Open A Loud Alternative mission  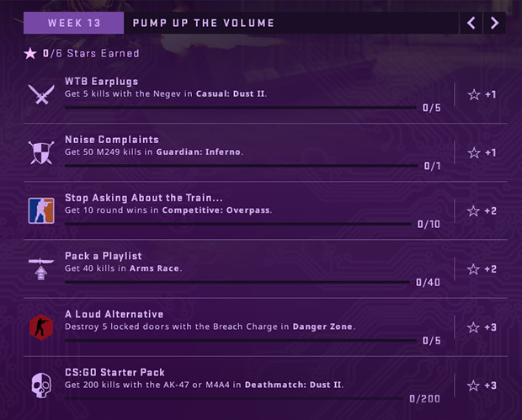tap(115, 314)
